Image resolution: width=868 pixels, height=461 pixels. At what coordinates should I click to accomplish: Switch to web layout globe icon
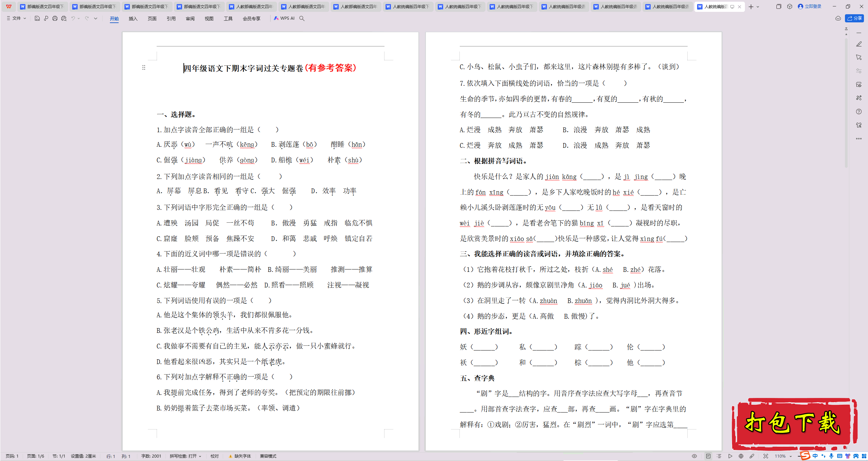click(x=741, y=456)
